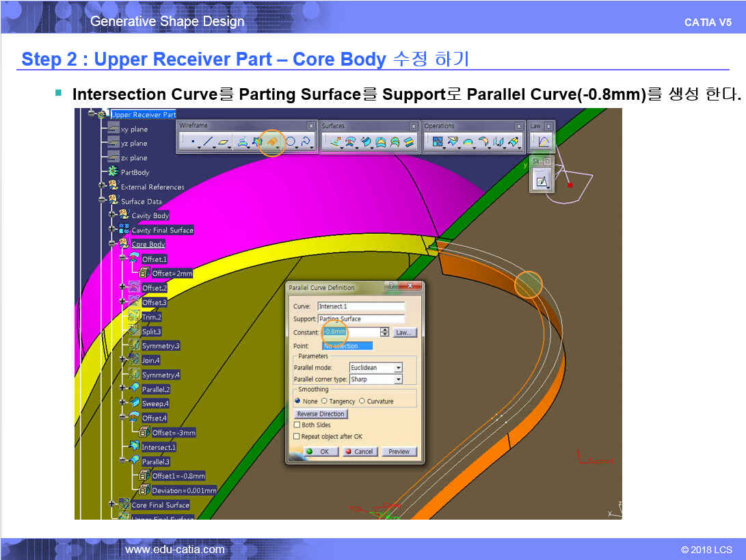
Task: Click the Join icon in Operations toolbar
Action: point(436,142)
